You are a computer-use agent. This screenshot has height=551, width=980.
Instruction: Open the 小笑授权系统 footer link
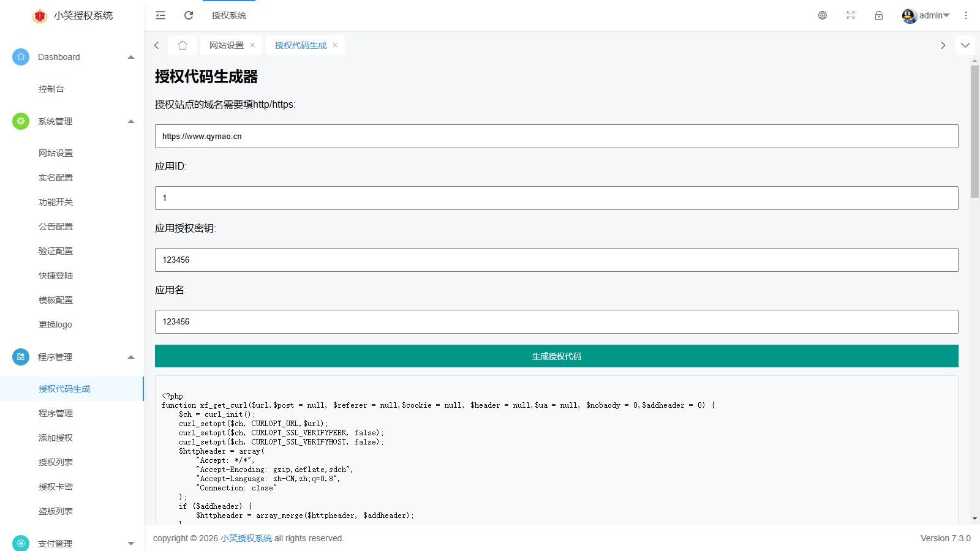[x=246, y=538]
